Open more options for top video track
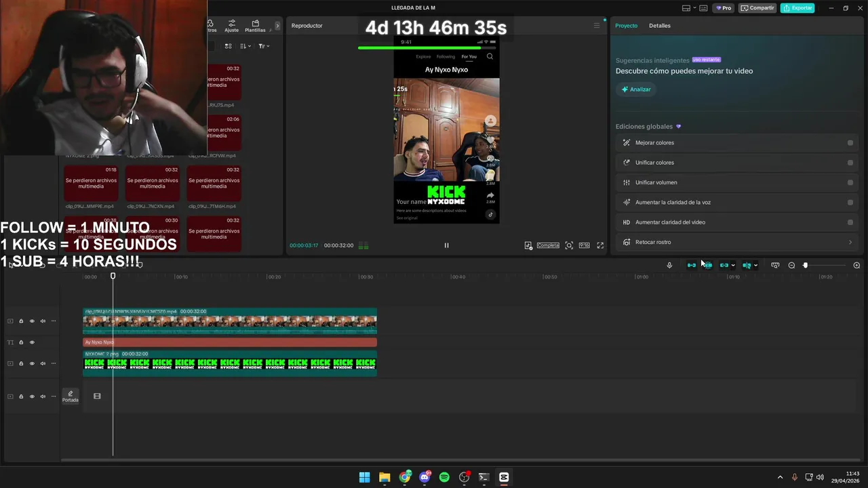 coord(54,321)
